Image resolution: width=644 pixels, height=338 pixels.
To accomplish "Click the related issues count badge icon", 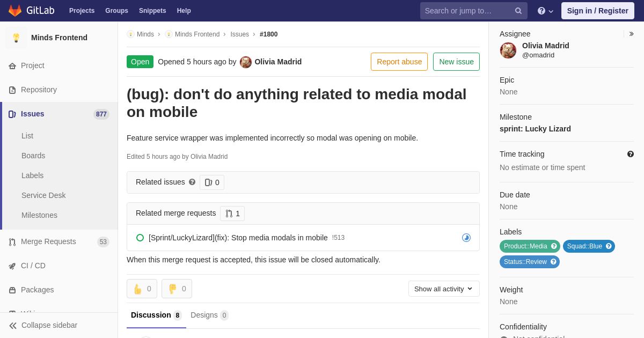I will coord(208,182).
